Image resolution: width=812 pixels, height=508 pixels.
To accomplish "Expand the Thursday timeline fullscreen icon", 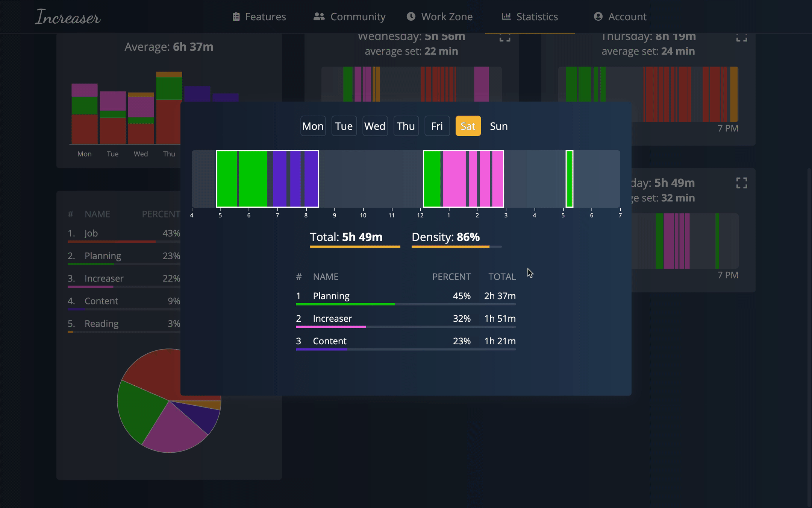I will point(742,37).
